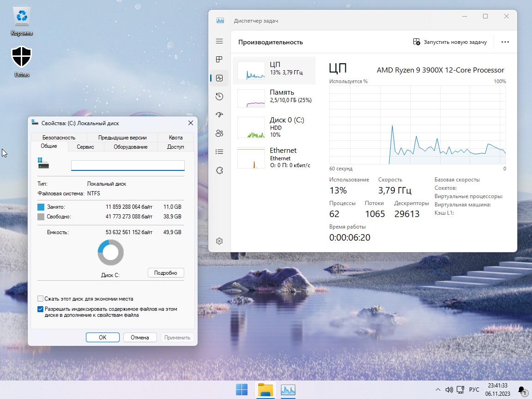Open Users page icon in Task Manager
Image resolution: width=532 pixels, height=399 pixels.
pos(219,133)
